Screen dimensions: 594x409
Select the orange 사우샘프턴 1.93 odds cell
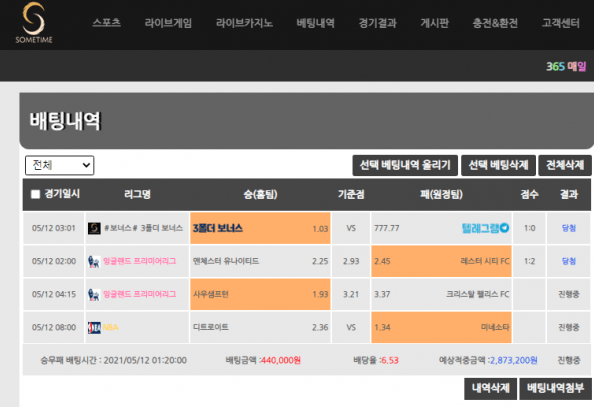260,294
